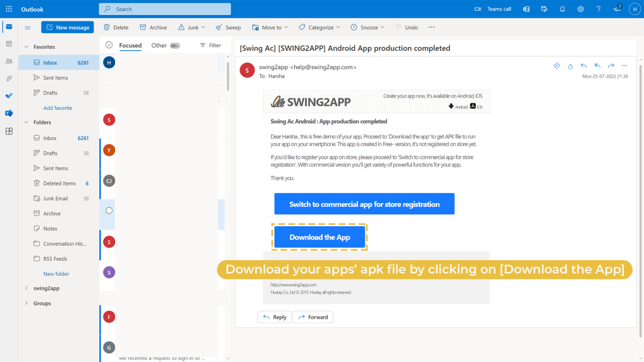The image size is (644, 362).
Task: Open more message actions ellipsis
Action: 625,65
